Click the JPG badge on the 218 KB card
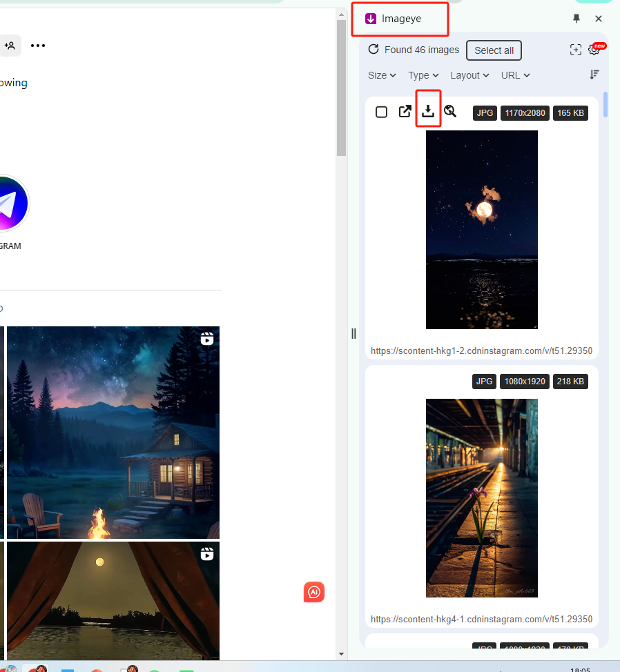Screen dimensions: 620x672 point(484,382)
